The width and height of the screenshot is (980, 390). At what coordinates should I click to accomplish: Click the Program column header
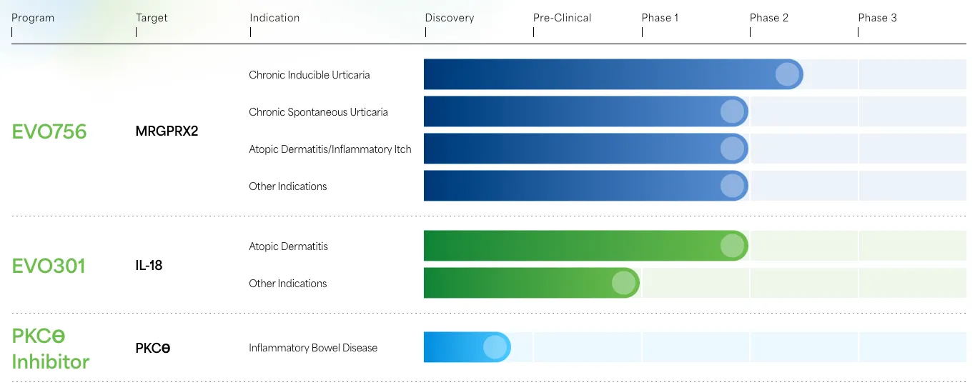[33, 18]
